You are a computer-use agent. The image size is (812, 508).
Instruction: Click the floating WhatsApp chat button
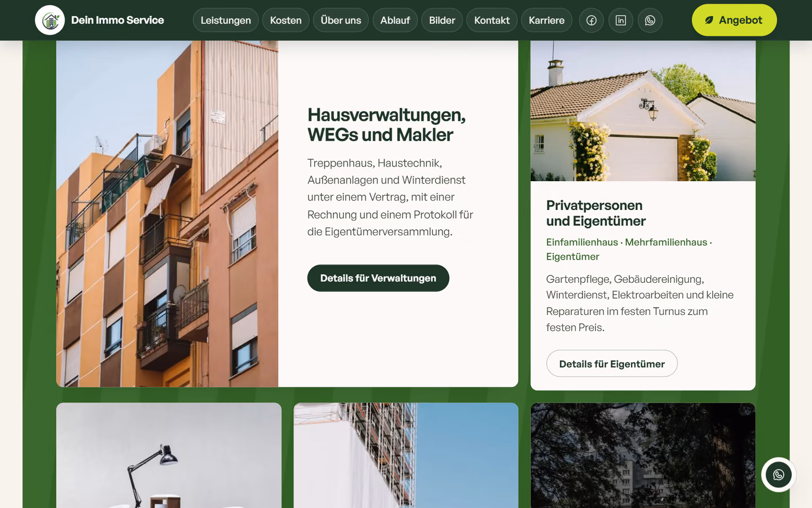pos(779,475)
